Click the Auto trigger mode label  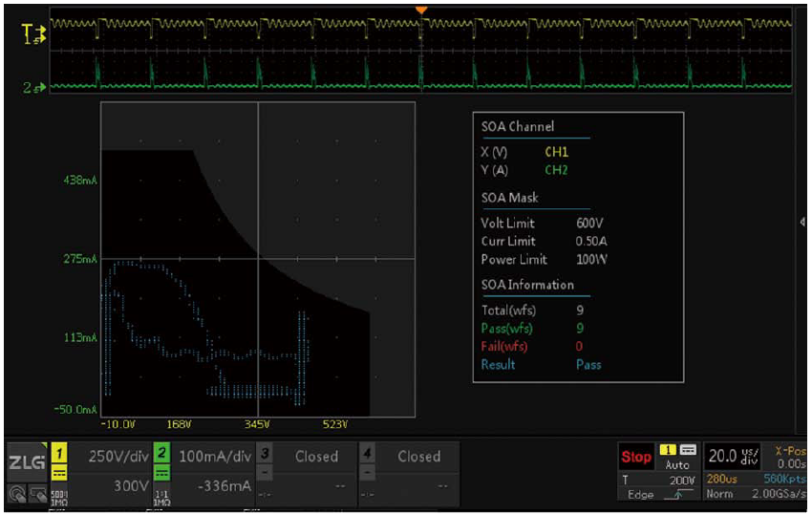point(677,464)
